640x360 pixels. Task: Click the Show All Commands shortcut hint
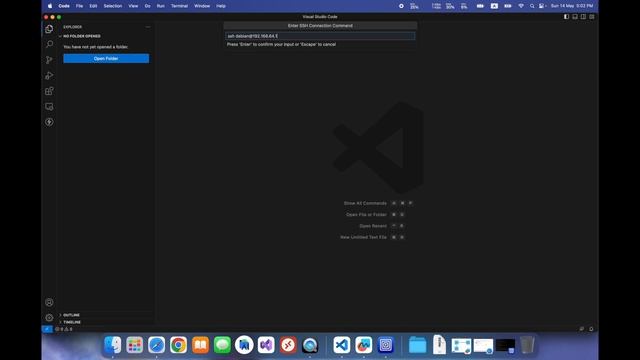[365, 203]
